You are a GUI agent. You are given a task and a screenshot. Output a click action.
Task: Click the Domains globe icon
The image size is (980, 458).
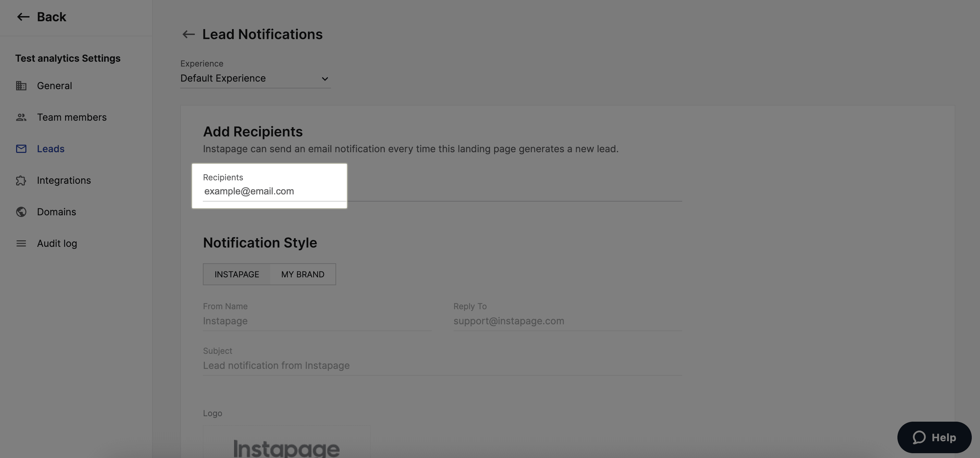tap(21, 212)
